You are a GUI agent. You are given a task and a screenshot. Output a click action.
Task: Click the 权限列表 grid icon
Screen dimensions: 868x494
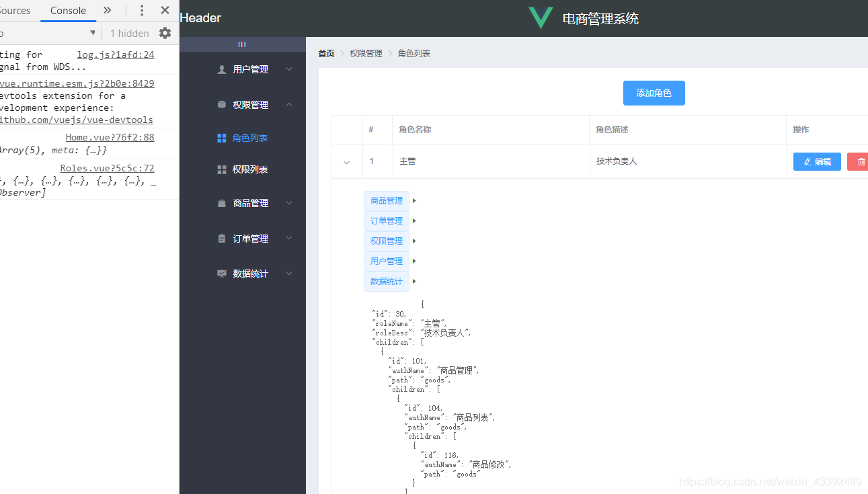point(222,169)
